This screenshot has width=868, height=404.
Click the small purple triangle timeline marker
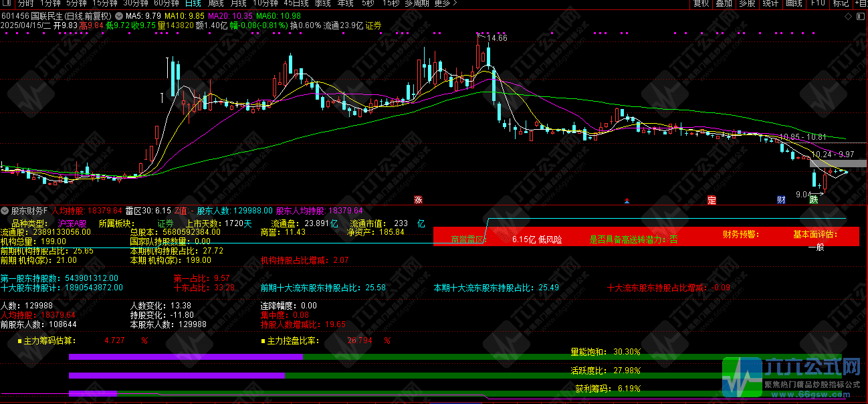(627, 200)
